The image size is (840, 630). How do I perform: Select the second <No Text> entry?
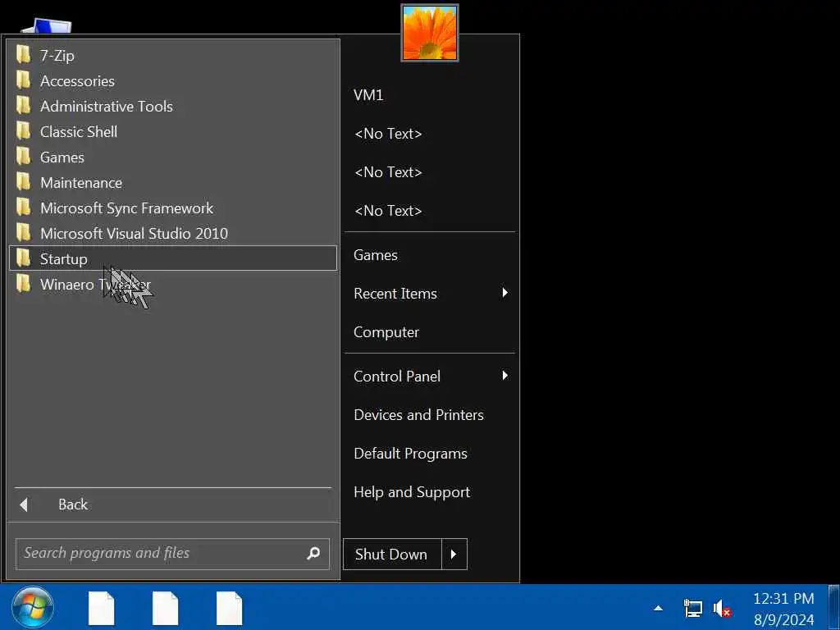point(388,172)
